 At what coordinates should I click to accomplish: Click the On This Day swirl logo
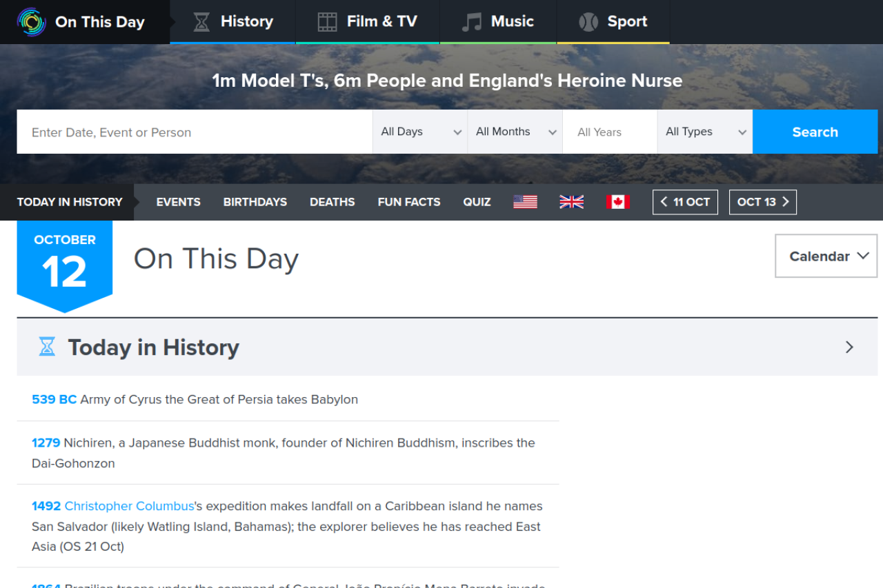[x=31, y=21]
